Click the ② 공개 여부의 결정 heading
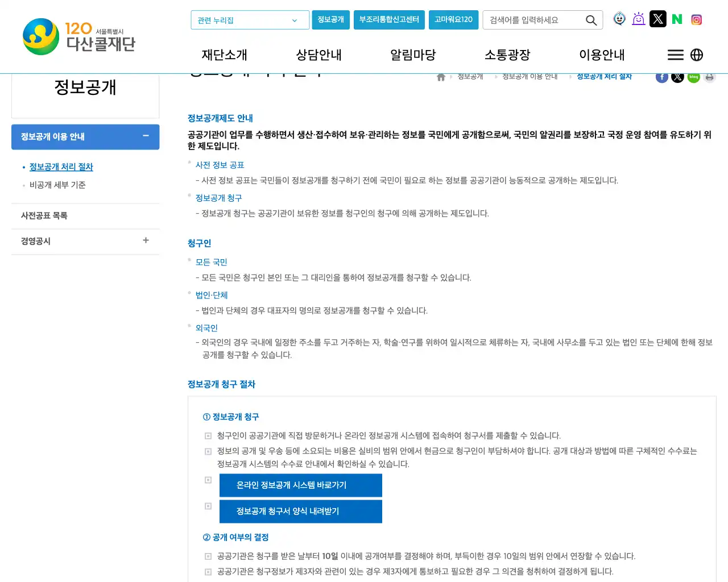728x582 pixels. [235, 537]
